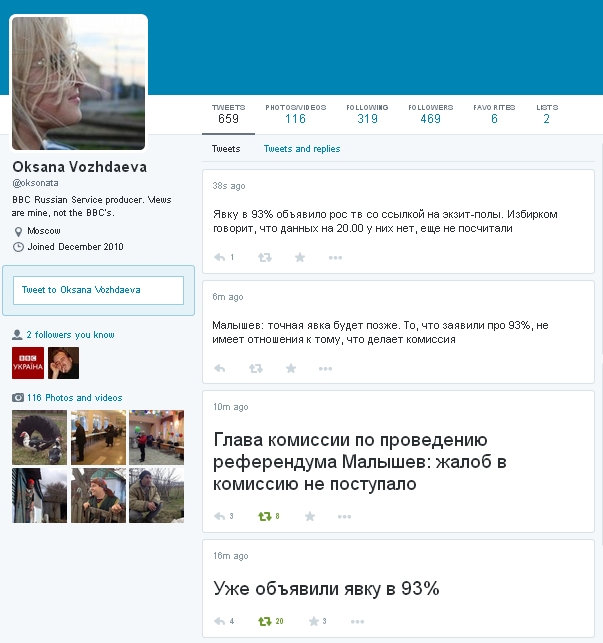
Task: Open the Following 319 tab
Action: pos(367,114)
